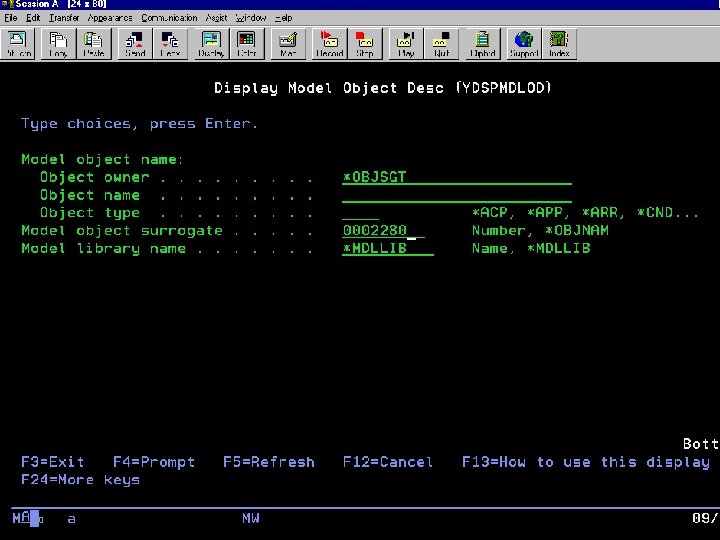Screen dimensions: 720x540
Task: Click the 'Number, *OBJNAM' hint text
Action: click(540, 231)
